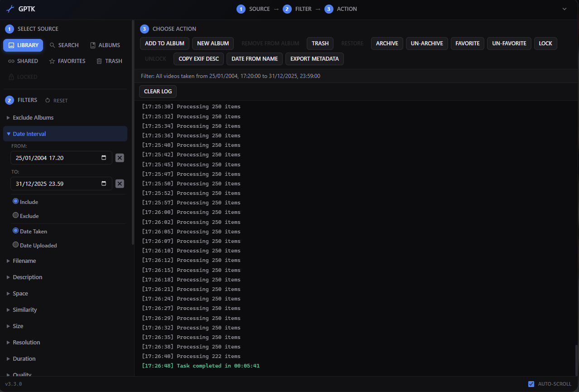Expand the Space filter
The width and height of the screenshot is (579, 392).
(65, 294)
